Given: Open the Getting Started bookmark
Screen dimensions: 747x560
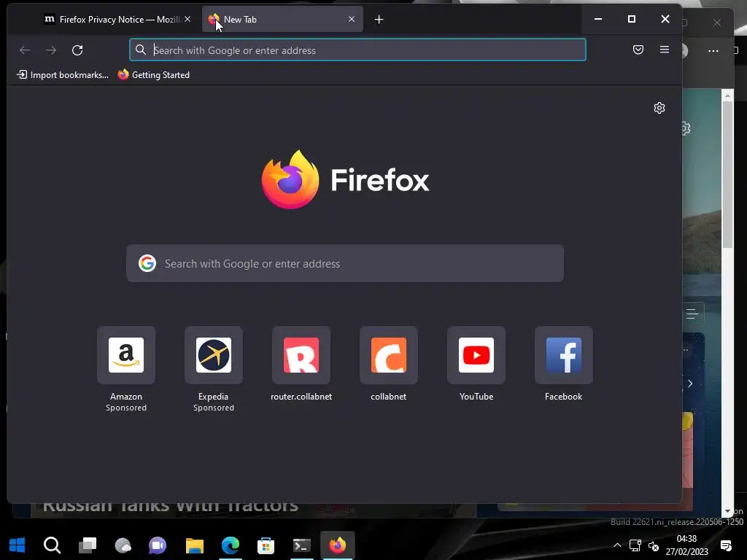Looking at the screenshot, I should [153, 75].
